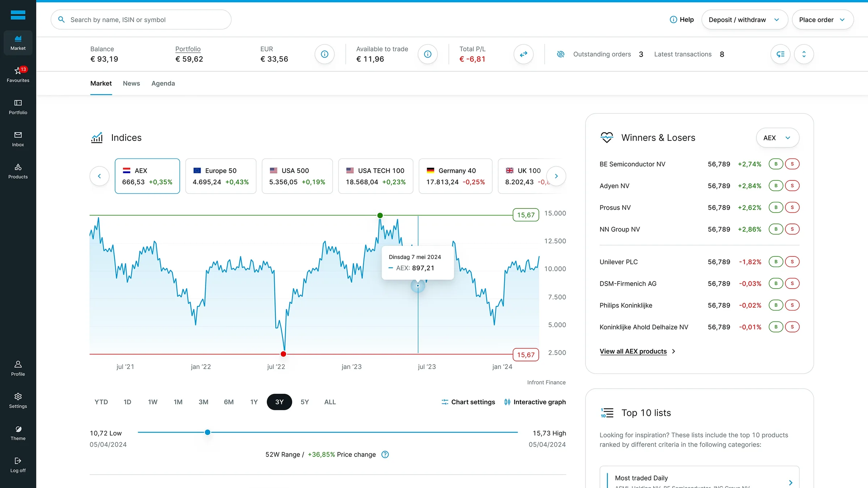Open help icon beside Price change
868x488 pixels.
click(x=385, y=454)
